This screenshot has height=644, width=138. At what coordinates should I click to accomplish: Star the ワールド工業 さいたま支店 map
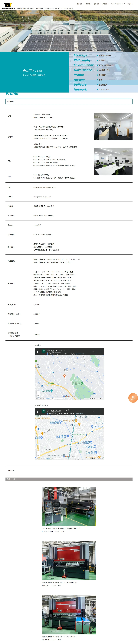click(71, 411)
